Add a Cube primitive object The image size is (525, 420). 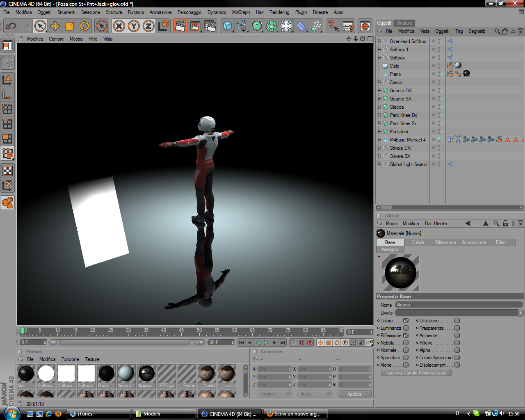[227, 26]
